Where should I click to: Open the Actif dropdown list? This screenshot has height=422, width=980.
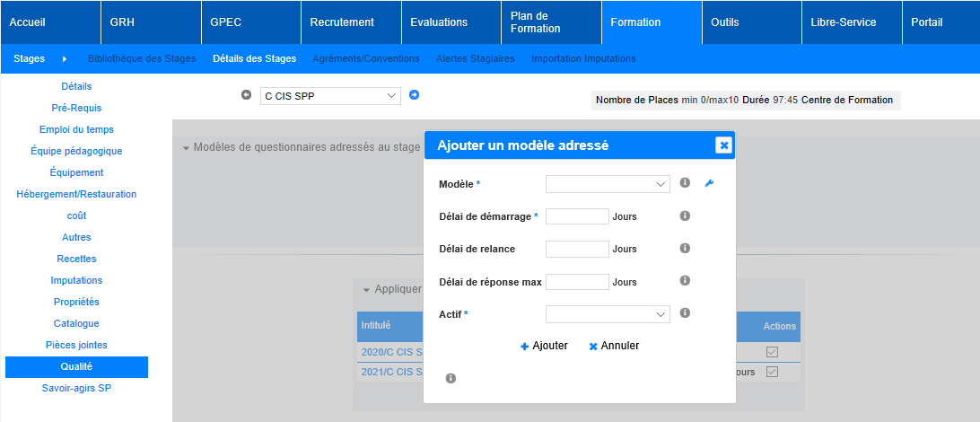point(608,314)
